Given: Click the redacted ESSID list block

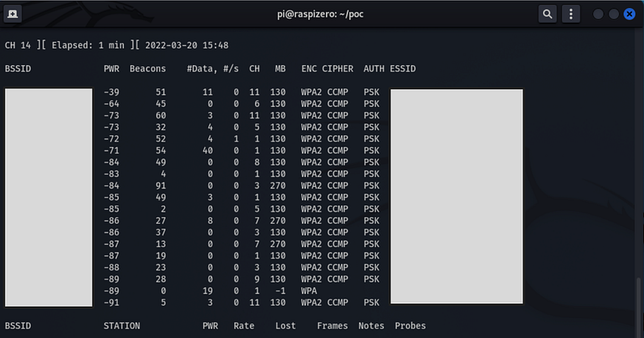Looking at the screenshot, I should tap(456, 196).
